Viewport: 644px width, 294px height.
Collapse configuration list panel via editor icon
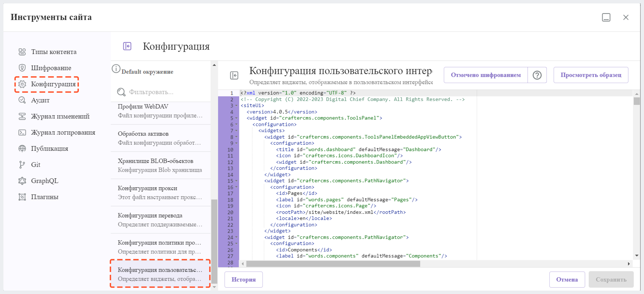tap(234, 75)
